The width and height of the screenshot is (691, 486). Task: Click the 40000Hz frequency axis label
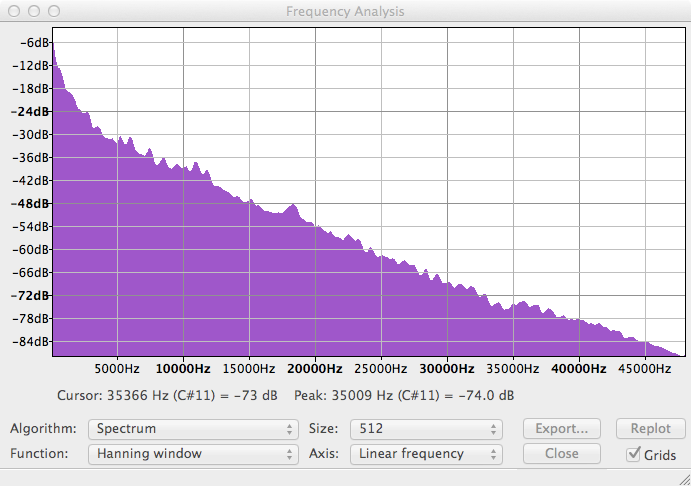(x=579, y=369)
